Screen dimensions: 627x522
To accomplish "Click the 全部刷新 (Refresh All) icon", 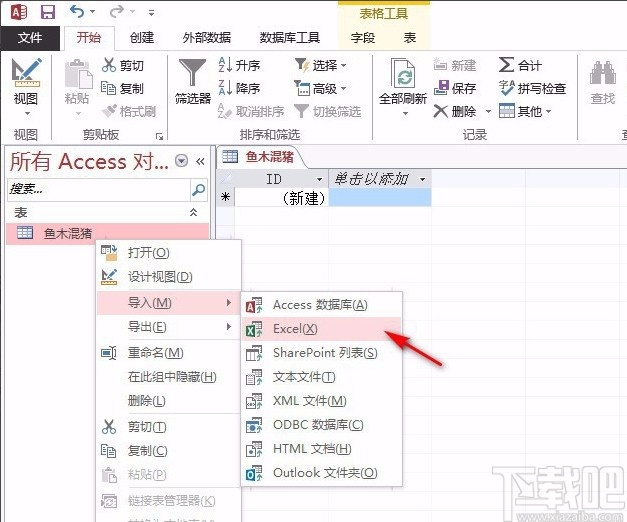I will click(x=403, y=73).
